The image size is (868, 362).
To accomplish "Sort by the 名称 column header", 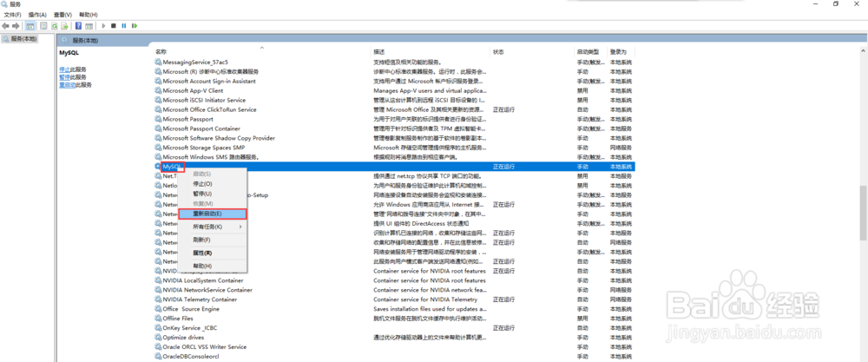I will 261,52.
